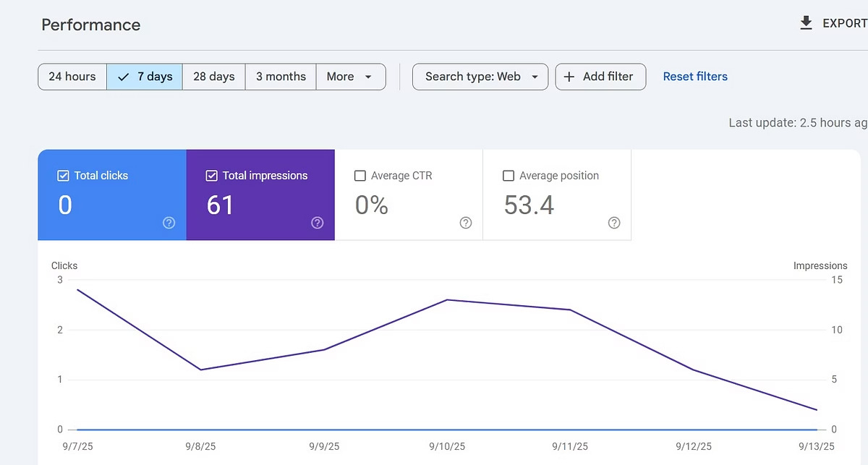
Task: Click the 0% average CTR value
Action: pyautogui.click(x=372, y=205)
